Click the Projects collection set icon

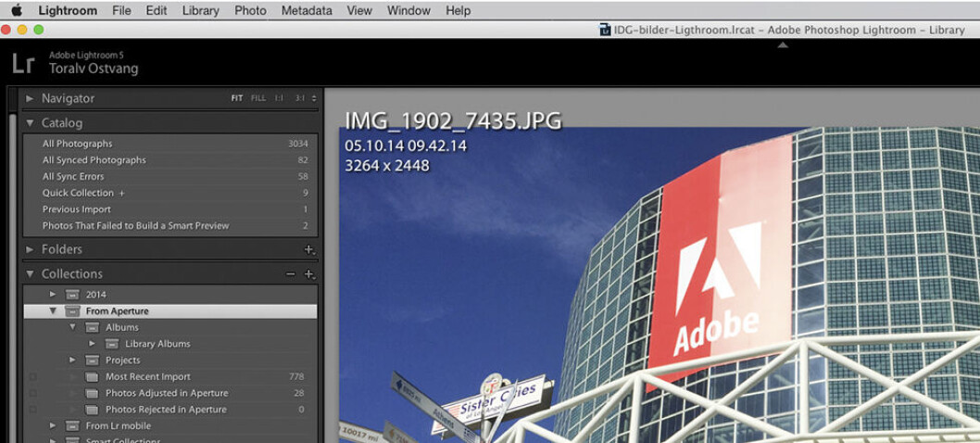click(x=92, y=361)
